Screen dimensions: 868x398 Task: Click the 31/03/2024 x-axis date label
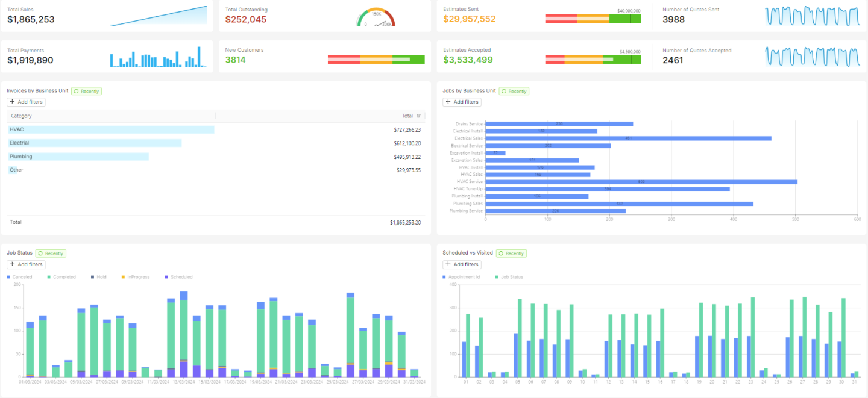(416, 381)
